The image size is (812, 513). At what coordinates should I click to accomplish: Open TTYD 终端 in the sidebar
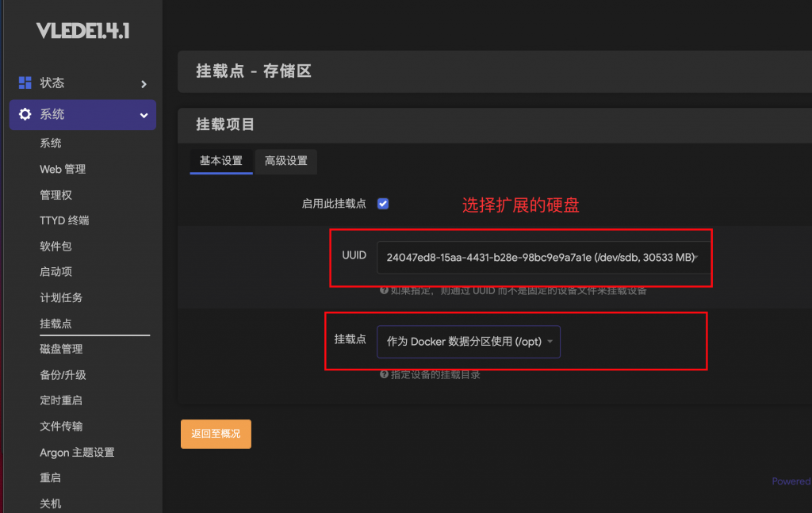pos(64,220)
